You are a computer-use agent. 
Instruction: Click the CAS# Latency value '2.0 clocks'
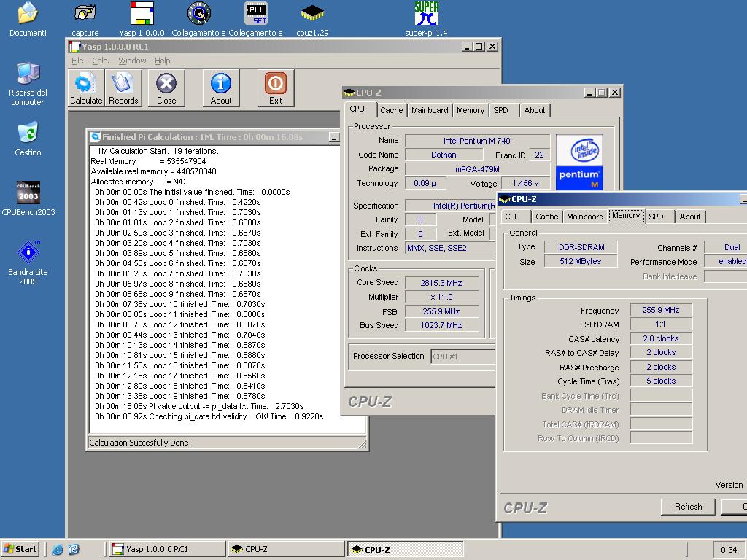point(661,338)
